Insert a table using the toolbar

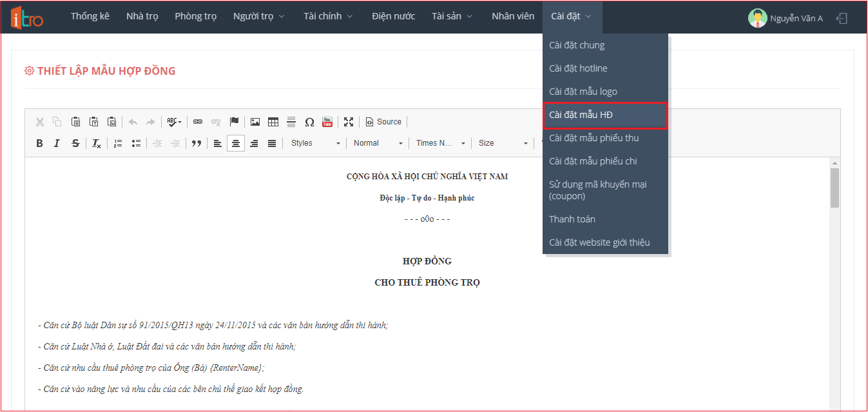coord(273,122)
